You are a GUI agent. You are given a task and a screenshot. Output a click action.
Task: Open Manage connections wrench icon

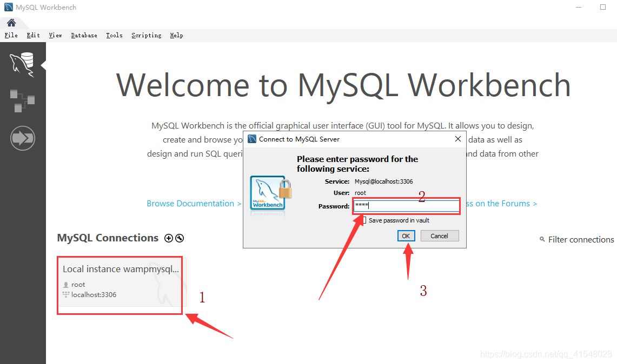click(180, 238)
